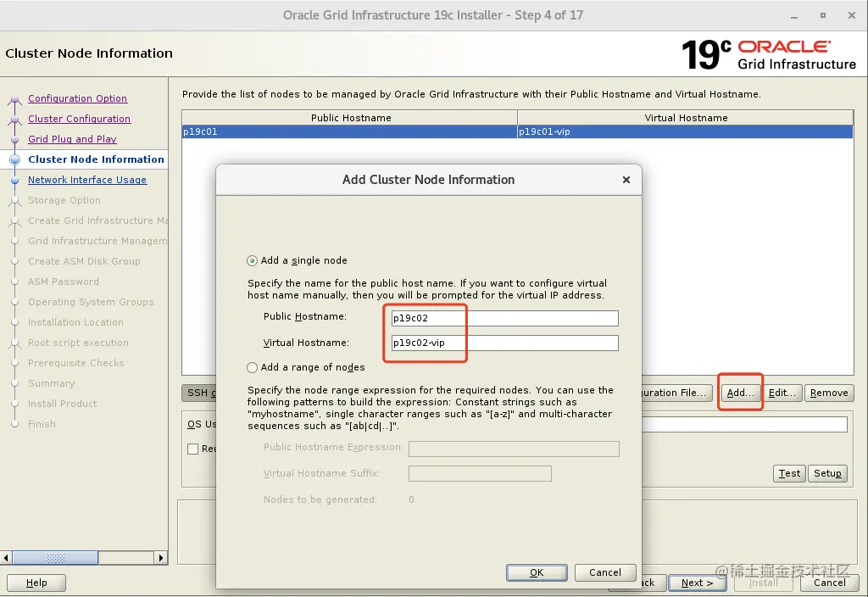Open the Grid Plug and Play step

point(73,139)
